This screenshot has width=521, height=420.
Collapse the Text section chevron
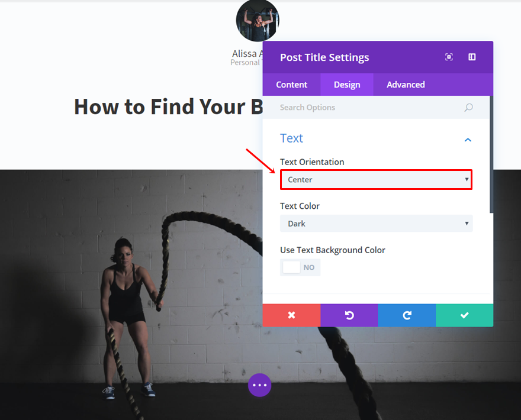point(468,140)
